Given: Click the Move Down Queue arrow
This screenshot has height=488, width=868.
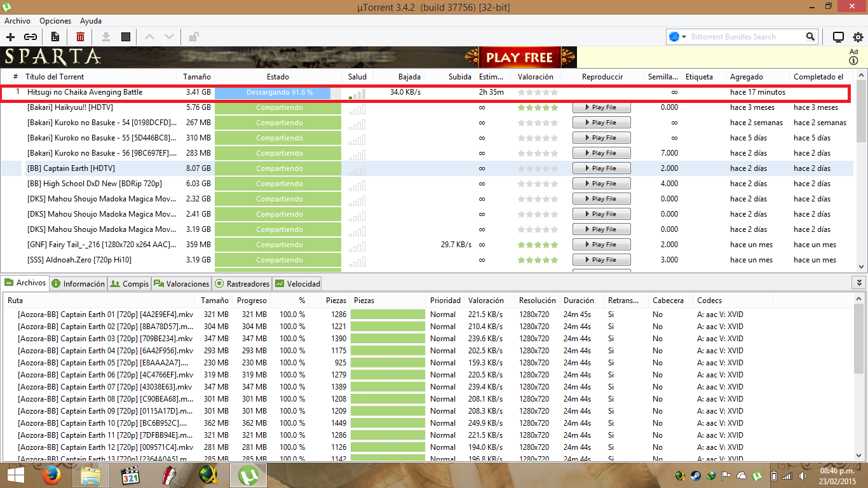Looking at the screenshot, I should [x=169, y=37].
